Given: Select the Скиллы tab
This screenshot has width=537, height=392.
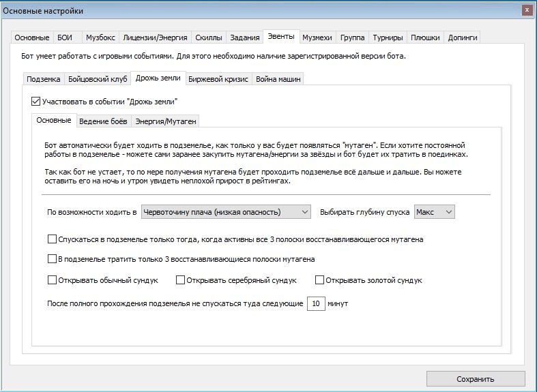Looking at the screenshot, I should 209,37.
